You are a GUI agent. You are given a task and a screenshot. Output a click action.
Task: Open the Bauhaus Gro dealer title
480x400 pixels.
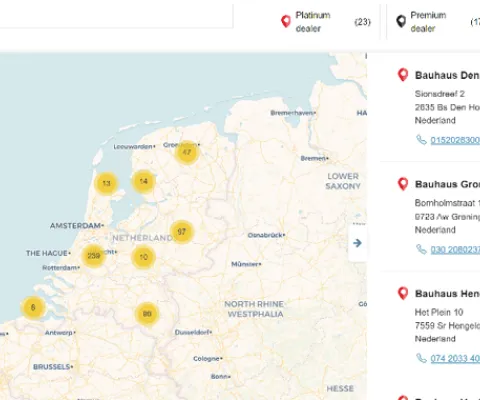447,184
